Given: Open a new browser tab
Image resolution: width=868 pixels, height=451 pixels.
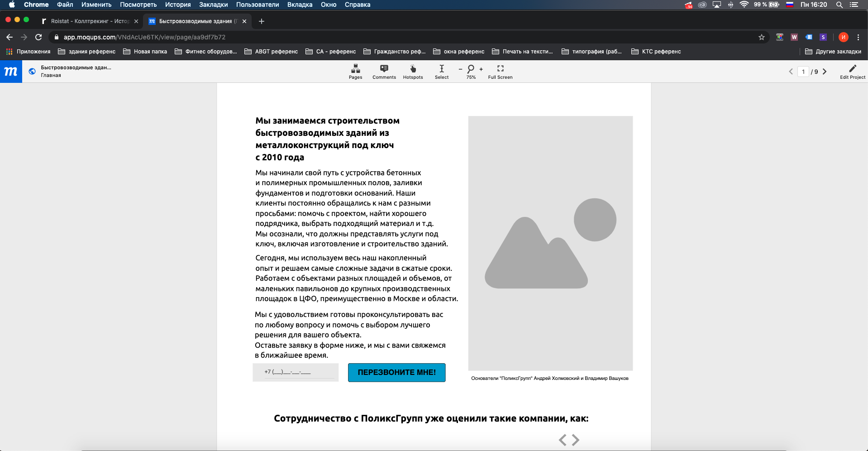Looking at the screenshot, I should pyautogui.click(x=262, y=21).
